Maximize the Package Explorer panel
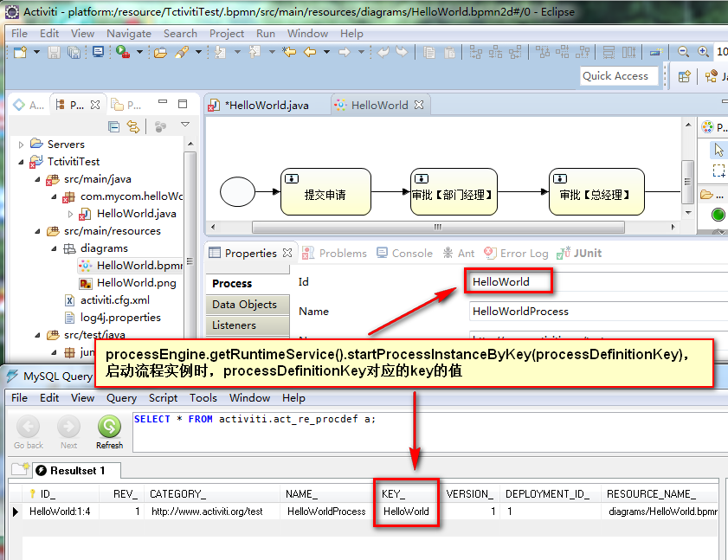 (x=183, y=104)
